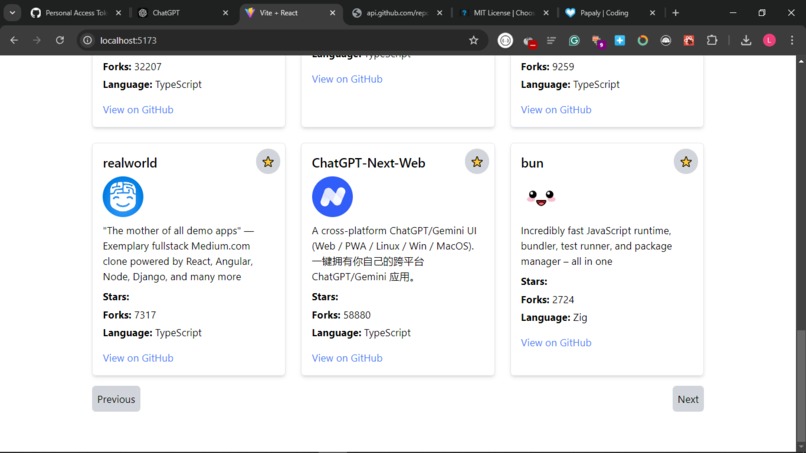Minimize the browser window
This screenshot has width=806, height=453.
733,13
